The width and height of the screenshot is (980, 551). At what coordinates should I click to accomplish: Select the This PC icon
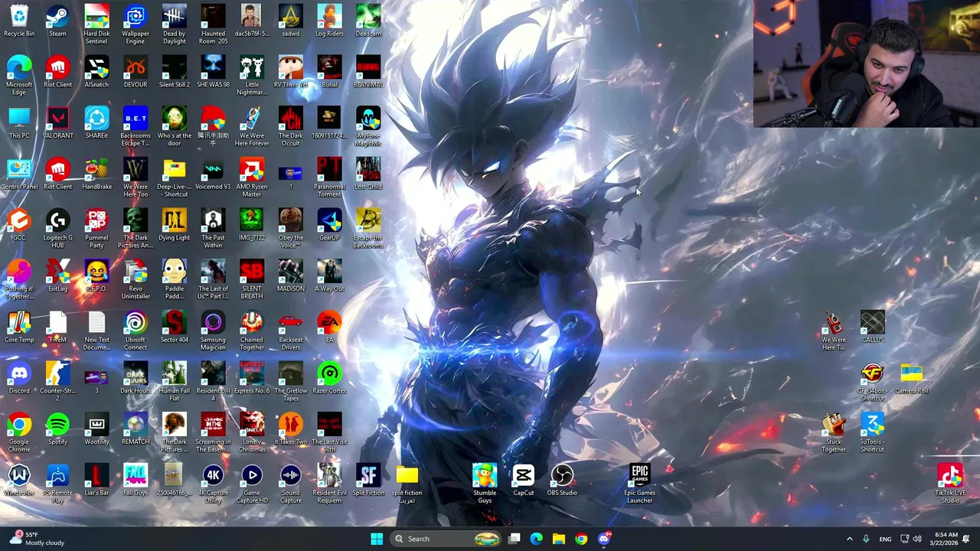pos(19,123)
